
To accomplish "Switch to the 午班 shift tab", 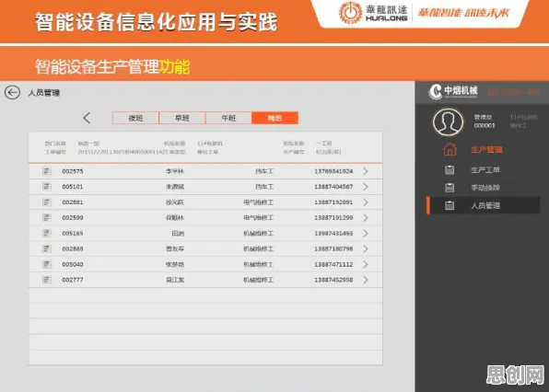I will [228, 118].
